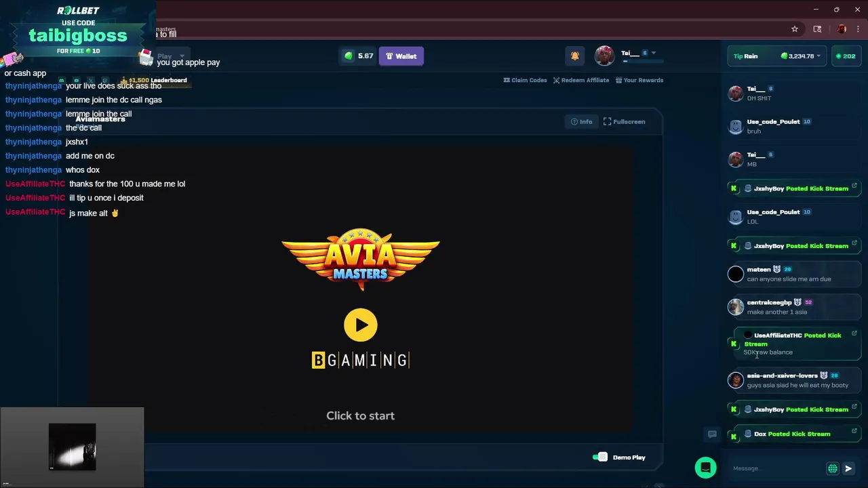Click the Avia Masters game logo
The width and height of the screenshot is (868, 488).
[x=361, y=260]
